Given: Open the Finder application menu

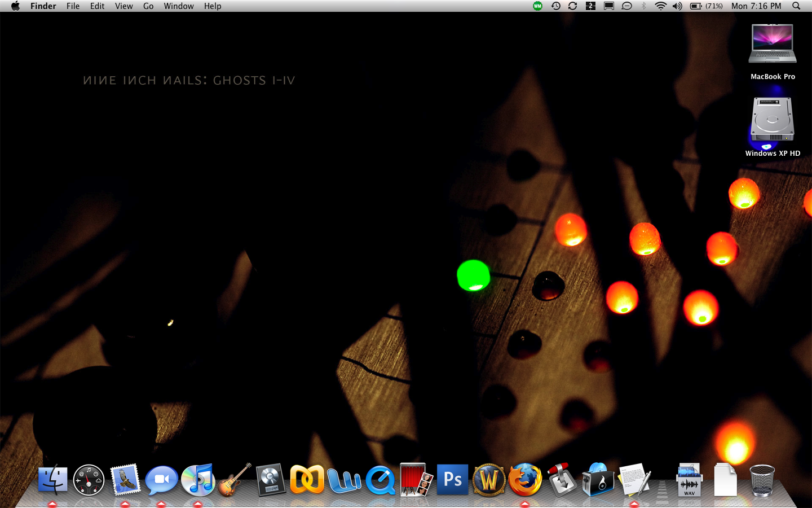Looking at the screenshot, I should coord(43,6).
